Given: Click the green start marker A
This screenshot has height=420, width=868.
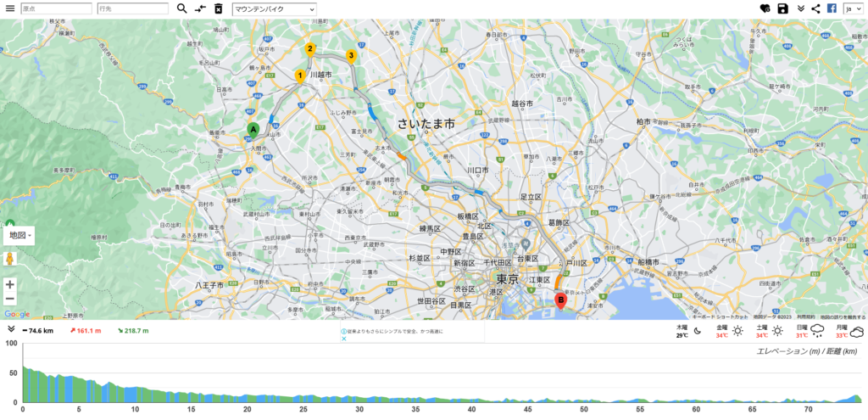Looking at the screenshot, I should pyautogui.click(x=253, y=129).
